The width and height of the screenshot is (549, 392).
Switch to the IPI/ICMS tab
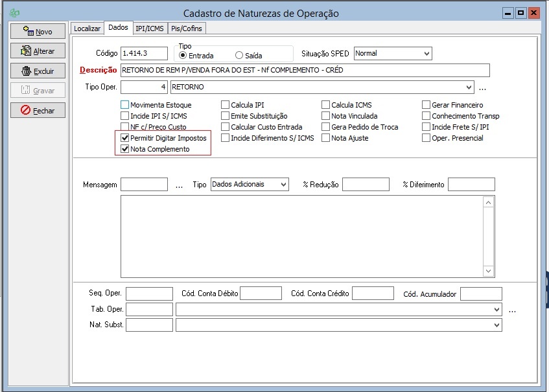[150, 29]
